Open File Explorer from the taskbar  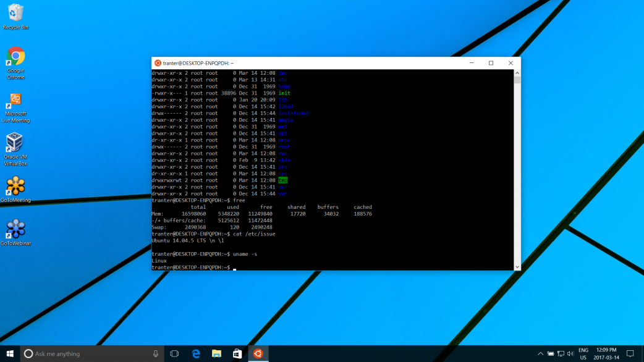pos(216,354)
